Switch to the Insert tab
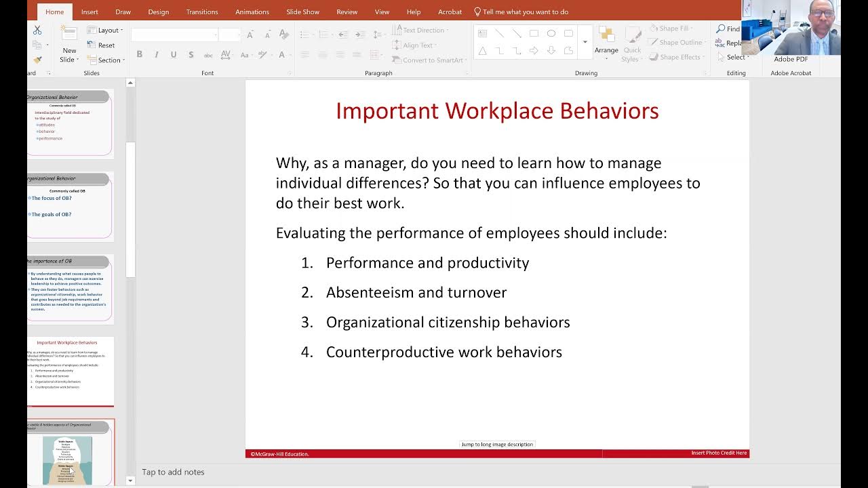The width and height of the screenshot is (868, 488). pyautogui.click(x=90, y=12)
